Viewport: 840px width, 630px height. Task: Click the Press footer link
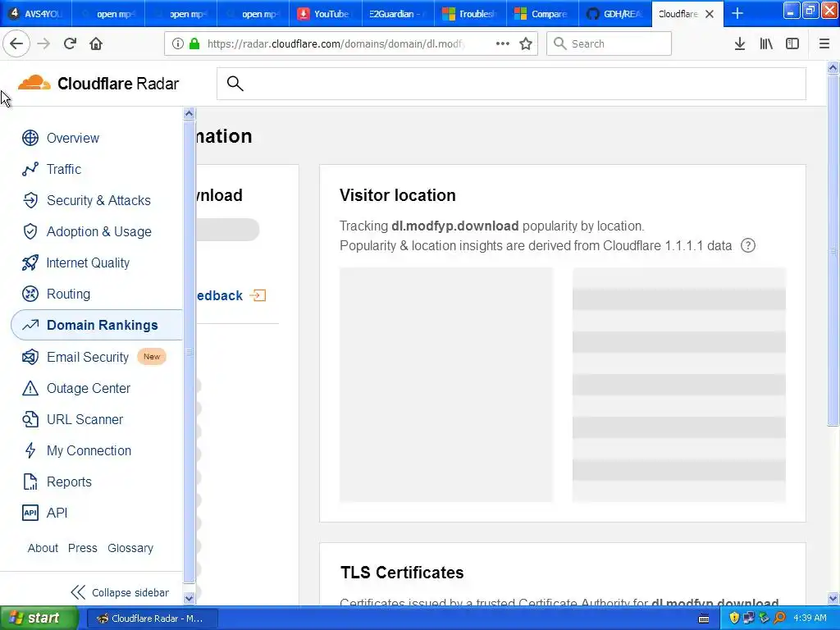point(83,548)
